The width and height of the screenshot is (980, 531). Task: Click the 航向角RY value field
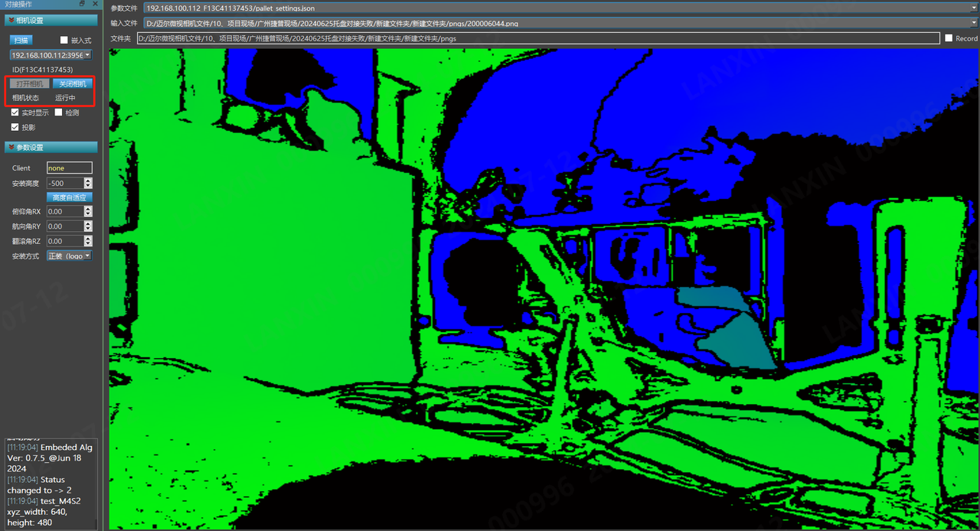click(x=64, y=226)
